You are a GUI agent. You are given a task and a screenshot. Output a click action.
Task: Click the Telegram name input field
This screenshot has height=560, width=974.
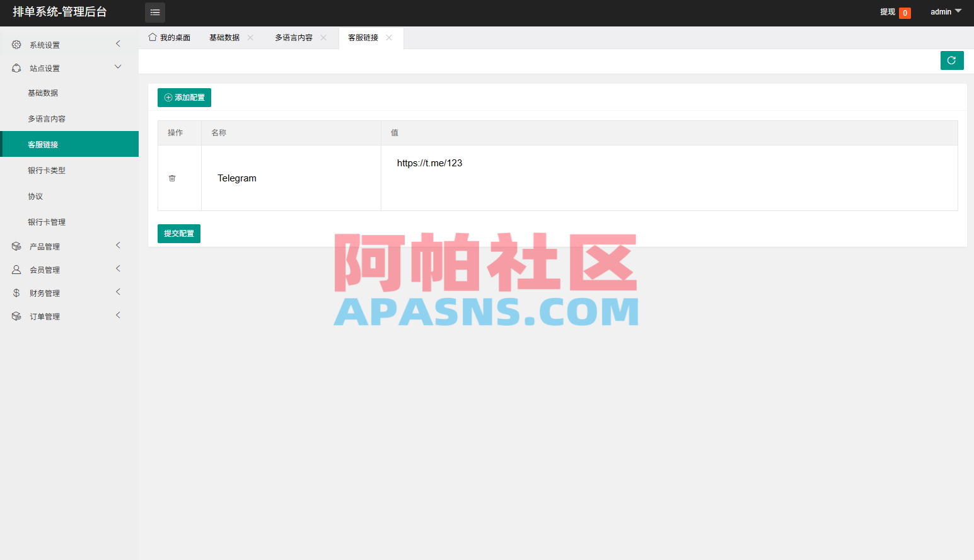coord(291,178)
